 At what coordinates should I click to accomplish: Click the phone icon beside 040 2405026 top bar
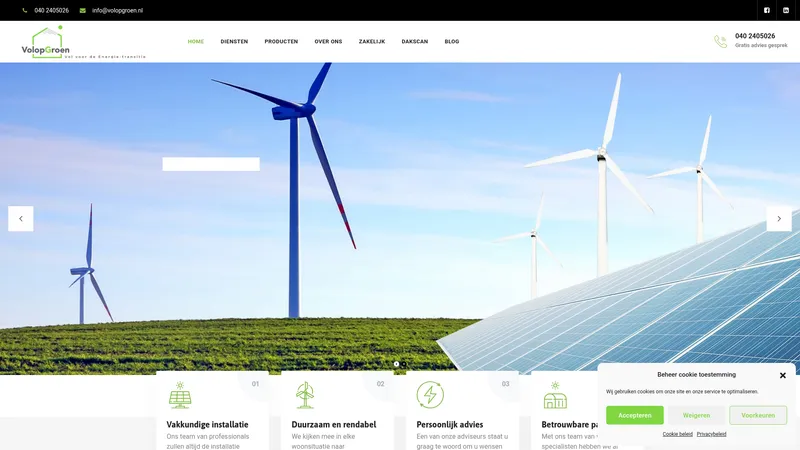(x=24, y=10)
